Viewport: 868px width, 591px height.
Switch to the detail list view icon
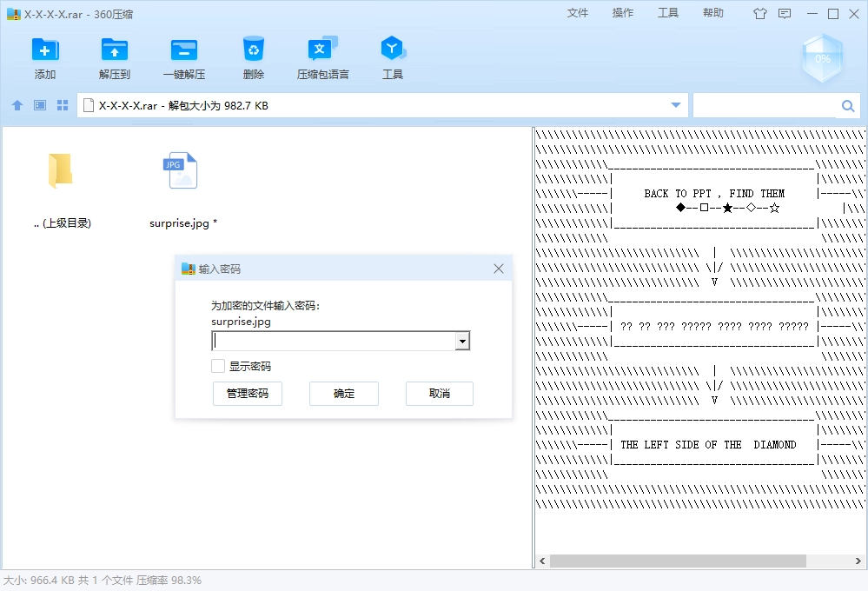40,105
